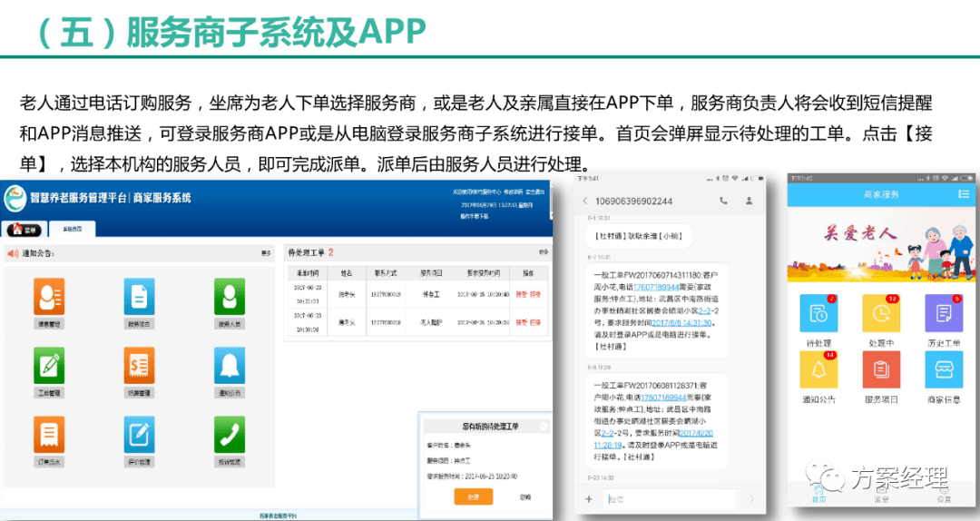980x521 pixels.
Task: Tap the phone call icon in SMS header
Action: [x=723, y=200]
